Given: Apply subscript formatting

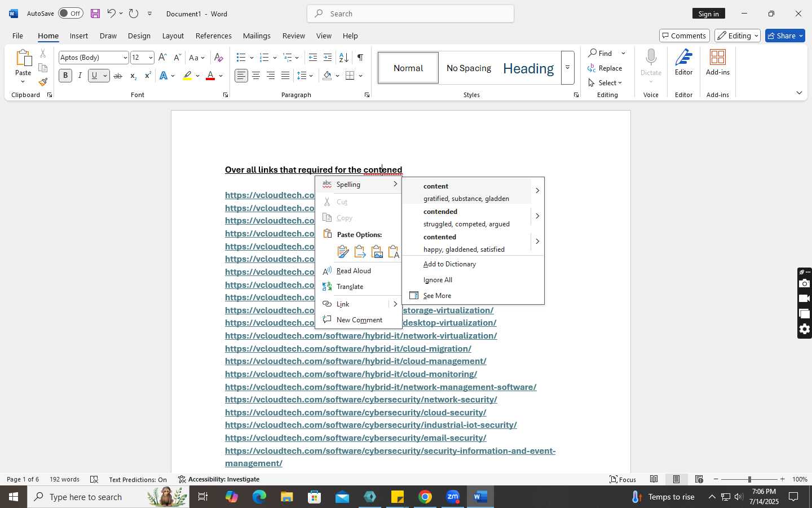Looking at the screenshot, I should pyautogui.click(x=133, y=76).
